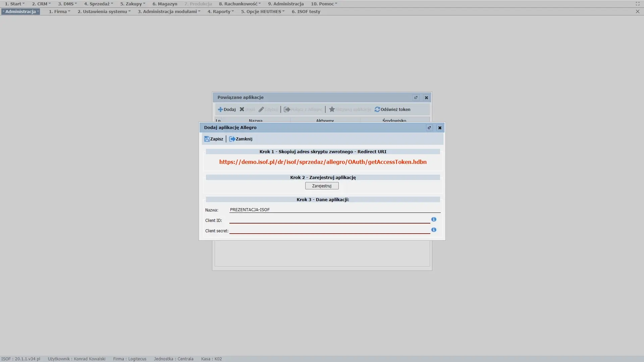Screen dimensions: 644x362
Task: Click the Redirect URI link
Action: tap(323, 162)
